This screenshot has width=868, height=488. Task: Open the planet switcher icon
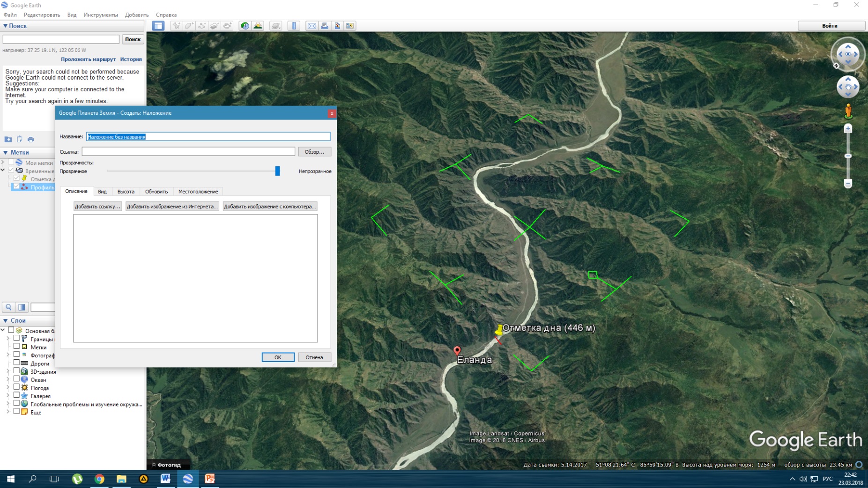(x=276, y=26)
